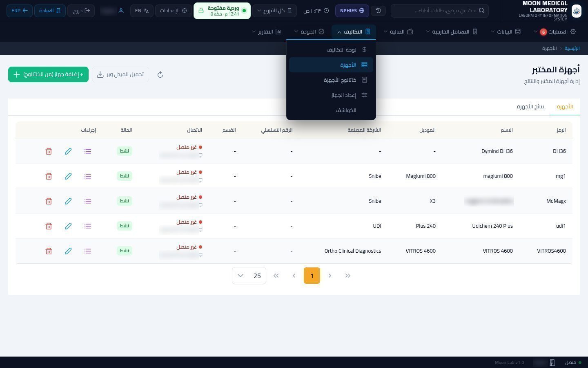This screenshot has height=368, width=588.
Task: Edit the VITROS4600 device with pencil icon
Action: [68, 251]
